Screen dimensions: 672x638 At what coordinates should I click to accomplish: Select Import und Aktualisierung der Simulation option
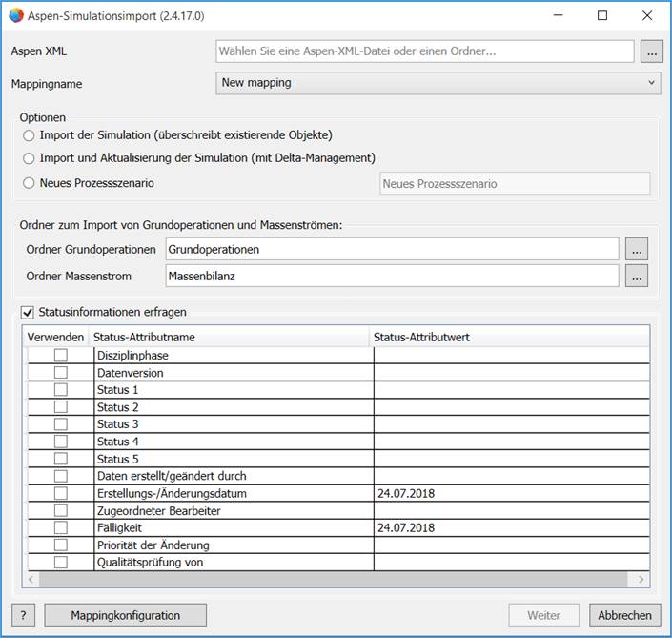[x=29, y=158]
